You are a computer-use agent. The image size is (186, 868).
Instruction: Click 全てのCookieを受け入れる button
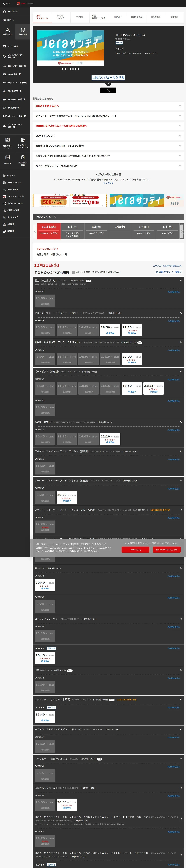(x=167, y=550)
